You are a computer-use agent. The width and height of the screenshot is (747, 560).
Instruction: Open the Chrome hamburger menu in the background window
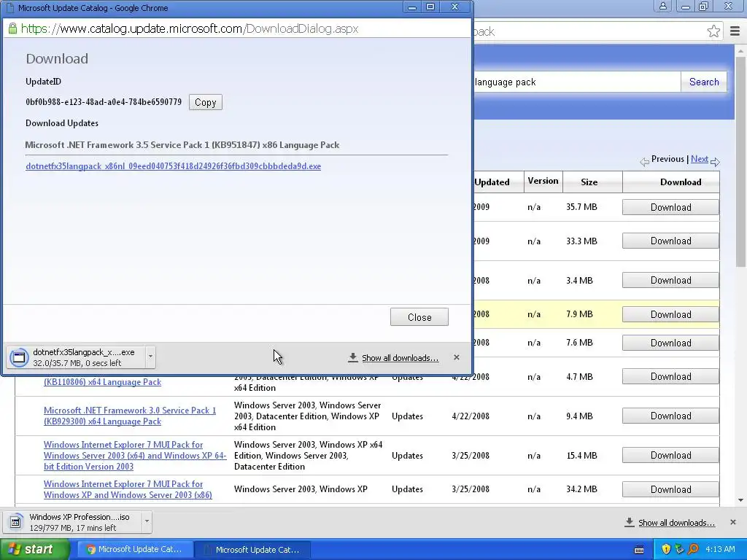point(735,31)
